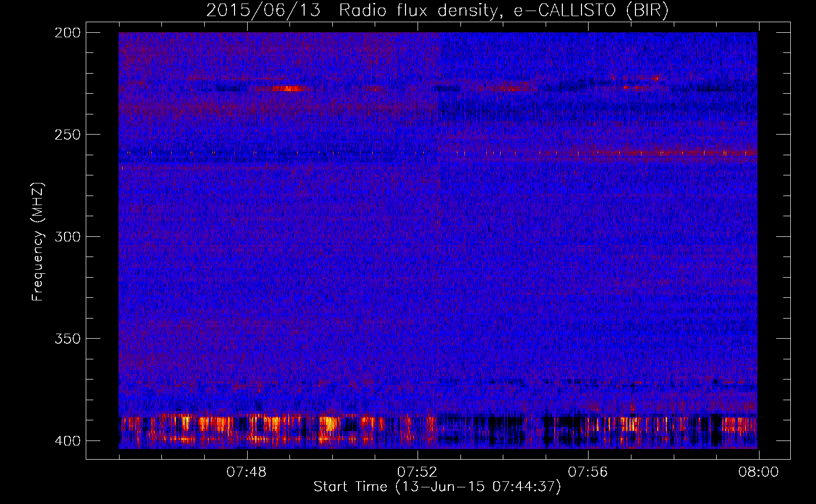Click the 07:52 time tick label
Viewport: 816px width, 504px height.
point(417,472)
